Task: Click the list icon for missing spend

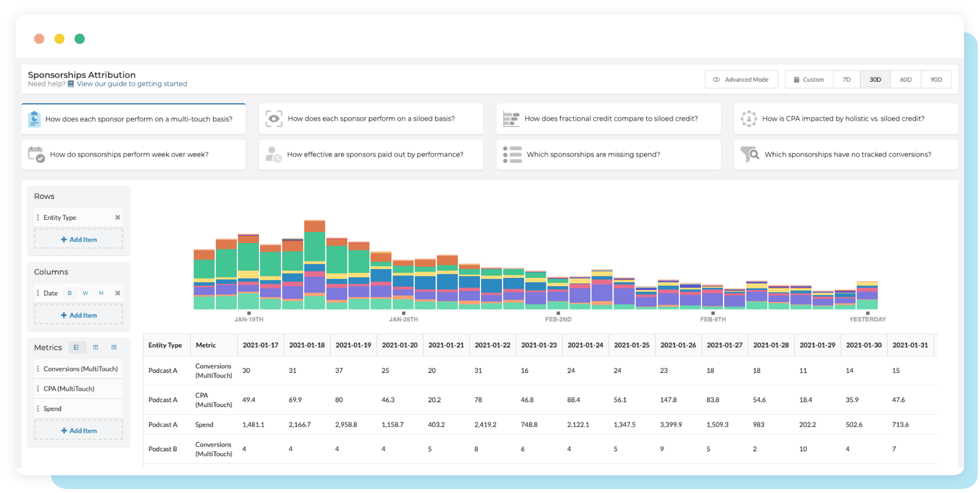Action: (512, 154)
